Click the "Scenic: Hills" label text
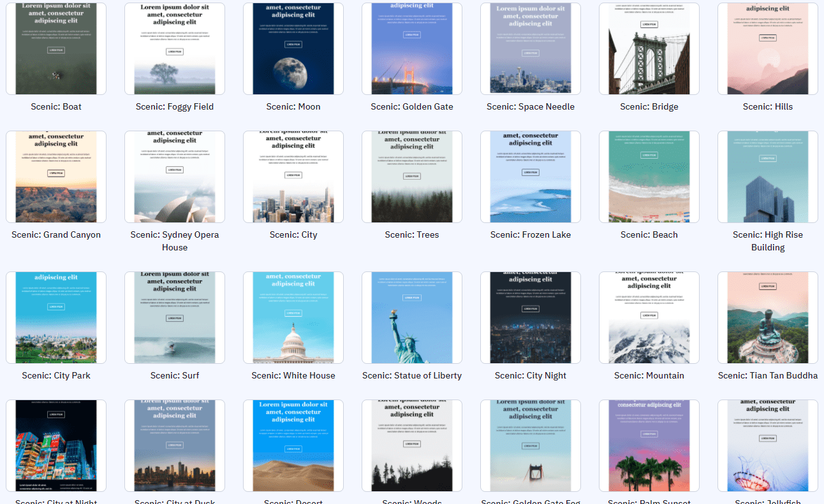824x504 pixels. 768,106
